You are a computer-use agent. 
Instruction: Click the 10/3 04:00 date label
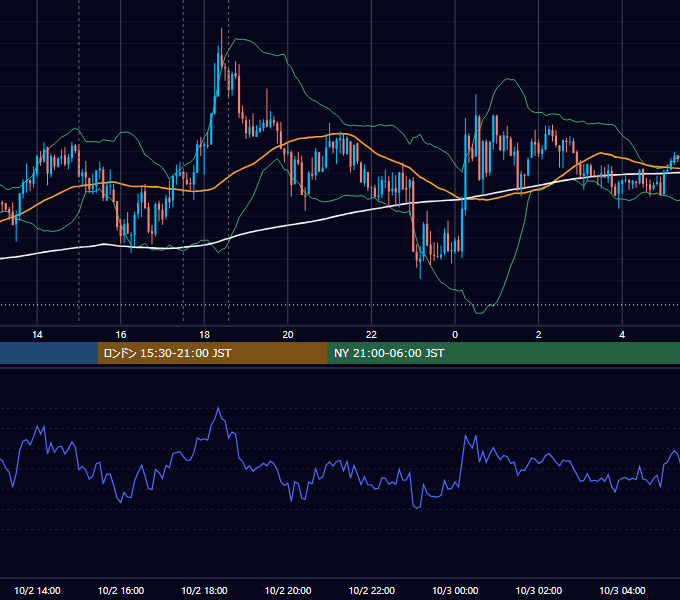(622, 590)
